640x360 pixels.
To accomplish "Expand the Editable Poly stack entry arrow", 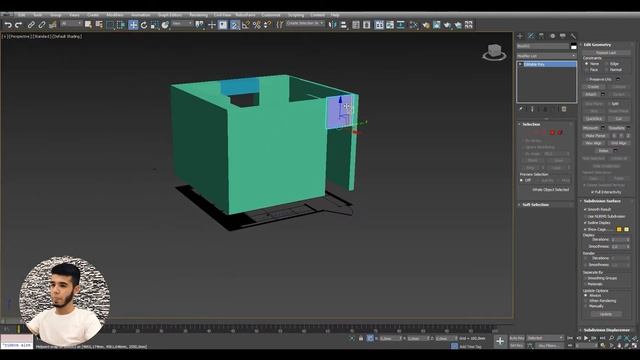I will click(x=520, y=64).
